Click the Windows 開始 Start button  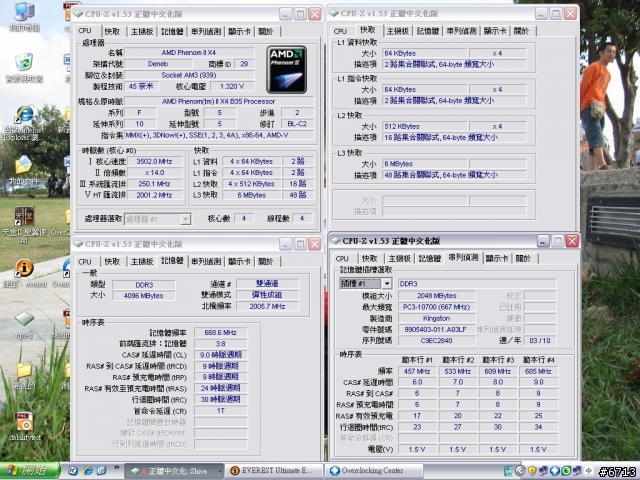pyautogui.click(x=29, y=471)
